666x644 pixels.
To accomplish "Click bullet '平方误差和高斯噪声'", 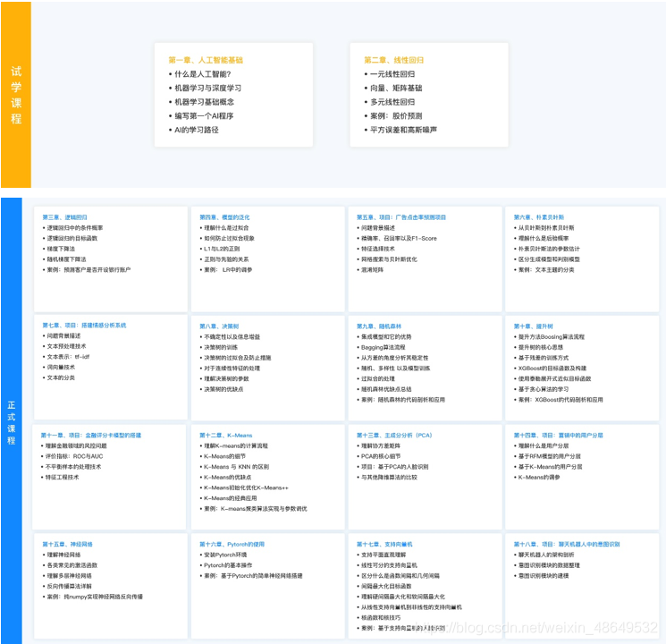I will [403, 130].
